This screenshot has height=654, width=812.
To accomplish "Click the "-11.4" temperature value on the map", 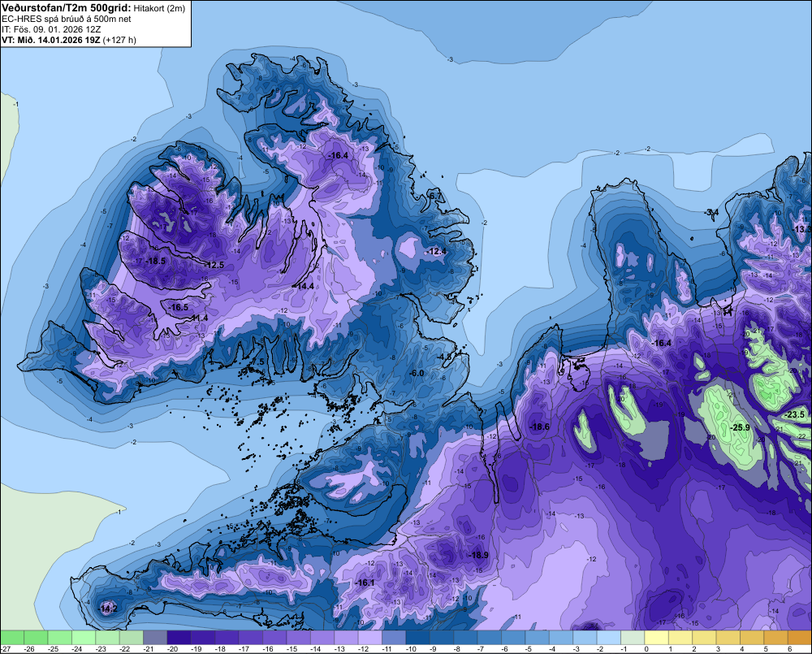I will click(198, 318).
